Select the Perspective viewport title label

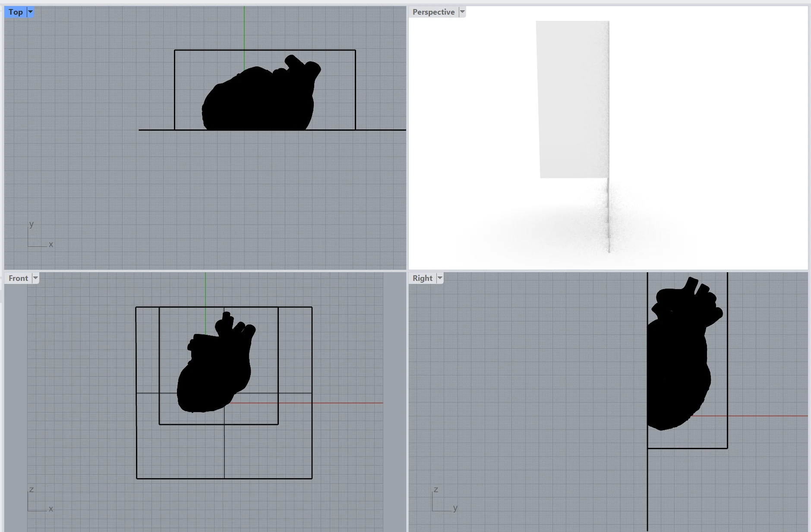point(433,12)
